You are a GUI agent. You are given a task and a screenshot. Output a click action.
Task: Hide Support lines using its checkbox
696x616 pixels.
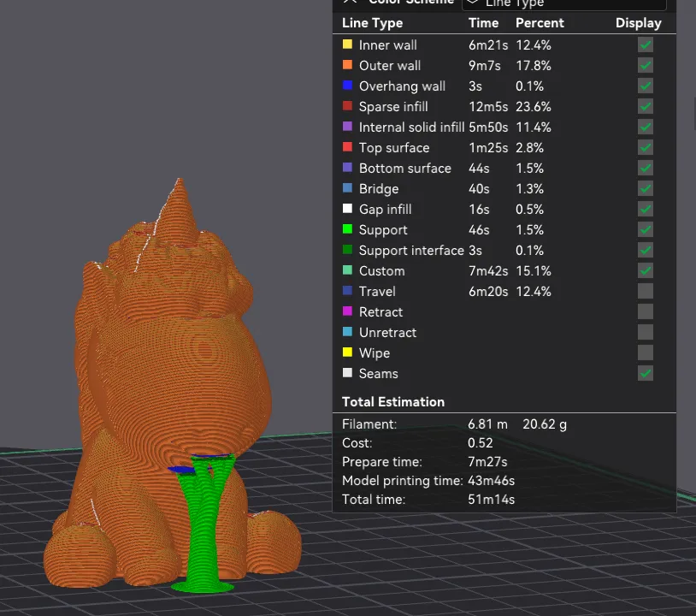pyautogui.click(x=646, y=229)
